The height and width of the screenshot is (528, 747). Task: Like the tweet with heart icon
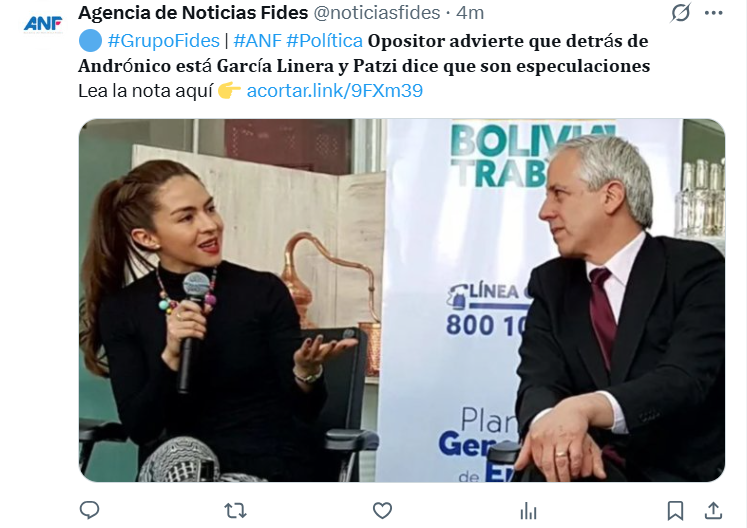point(382,511)
